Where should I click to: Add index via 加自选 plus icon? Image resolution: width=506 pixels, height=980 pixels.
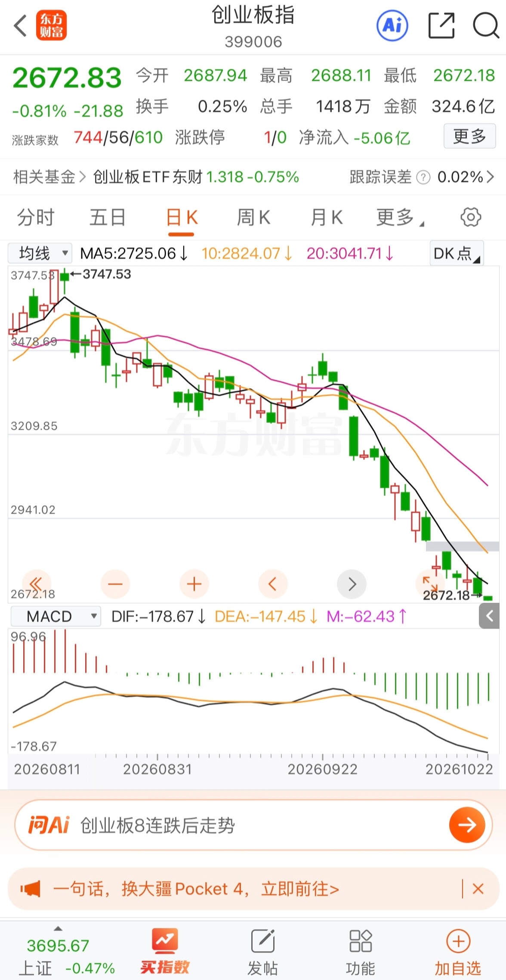(x=458, y=941)
